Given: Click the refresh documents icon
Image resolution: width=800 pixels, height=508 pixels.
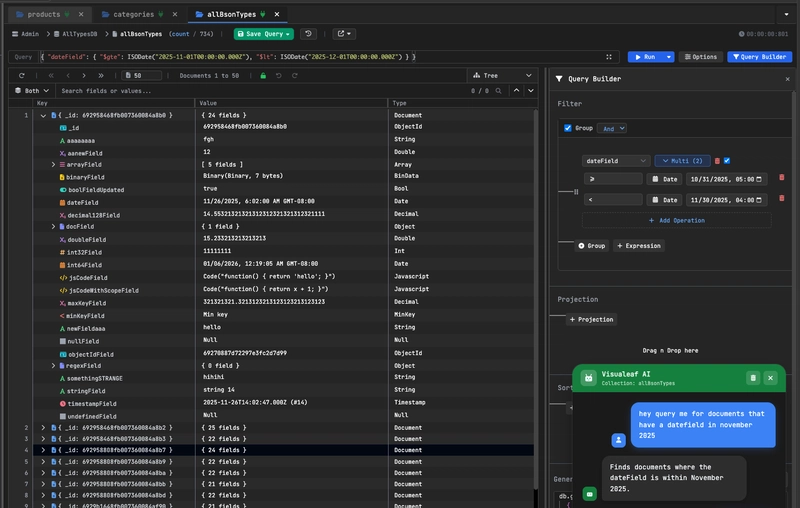Looking at the screenshot, I should tap(21, 75).
